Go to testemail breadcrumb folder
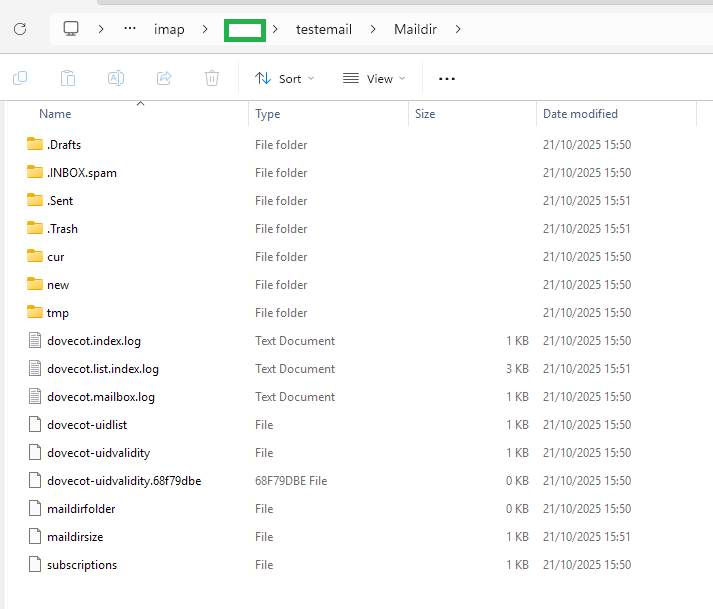The height and width of the screenshot is (609, 713). point(324,29)
